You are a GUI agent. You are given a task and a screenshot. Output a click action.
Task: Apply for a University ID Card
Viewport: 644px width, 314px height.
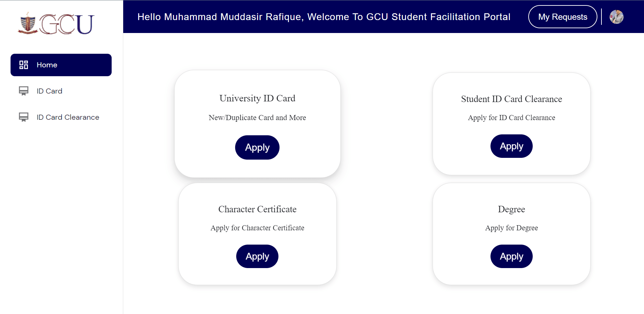click(x=257, y=147)
